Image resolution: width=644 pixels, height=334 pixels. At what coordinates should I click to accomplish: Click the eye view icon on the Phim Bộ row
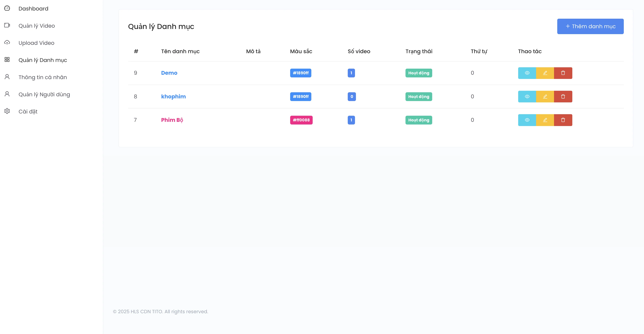(527, 120)
